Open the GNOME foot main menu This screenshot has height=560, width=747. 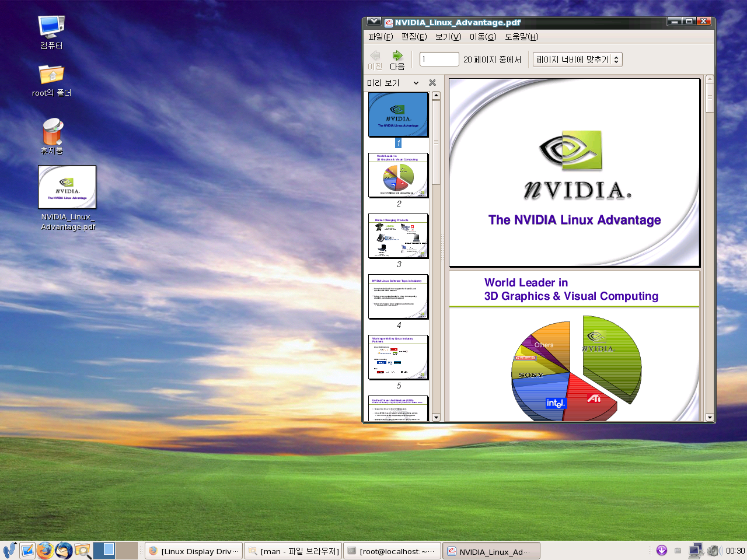pos(9,550)
